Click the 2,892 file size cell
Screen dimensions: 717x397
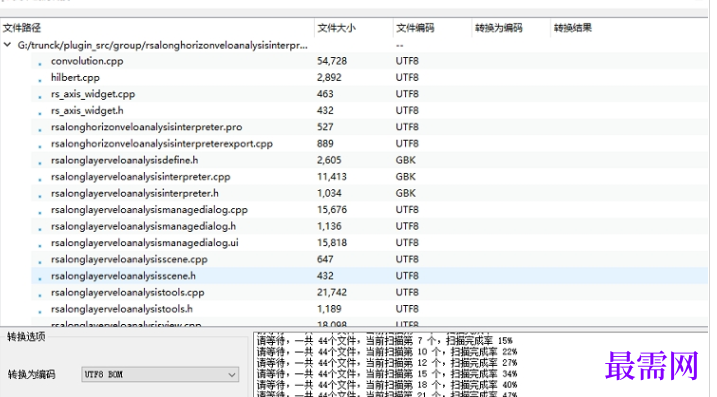click(x=329, y=77)
